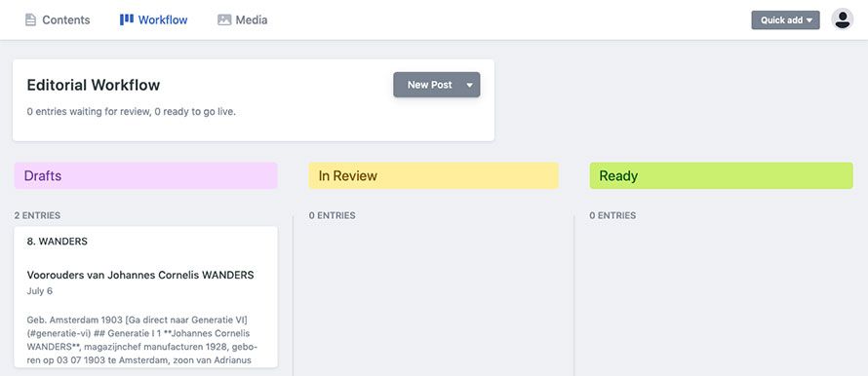868x376 pixels.
Task: Open the 8. WANDERS collection label on card
Action: 57,242
